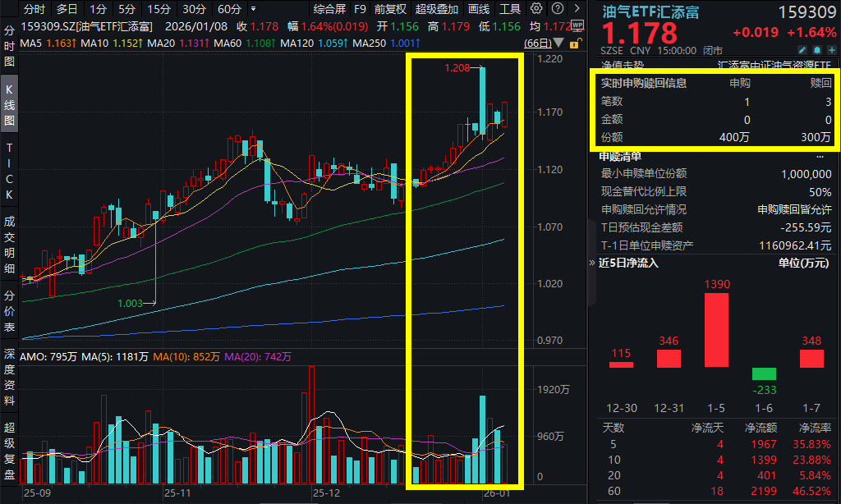The image size is (841, 504).
Task: Click the 348 net inflow bar for 1-7
Action: click(x=811, y=358)
